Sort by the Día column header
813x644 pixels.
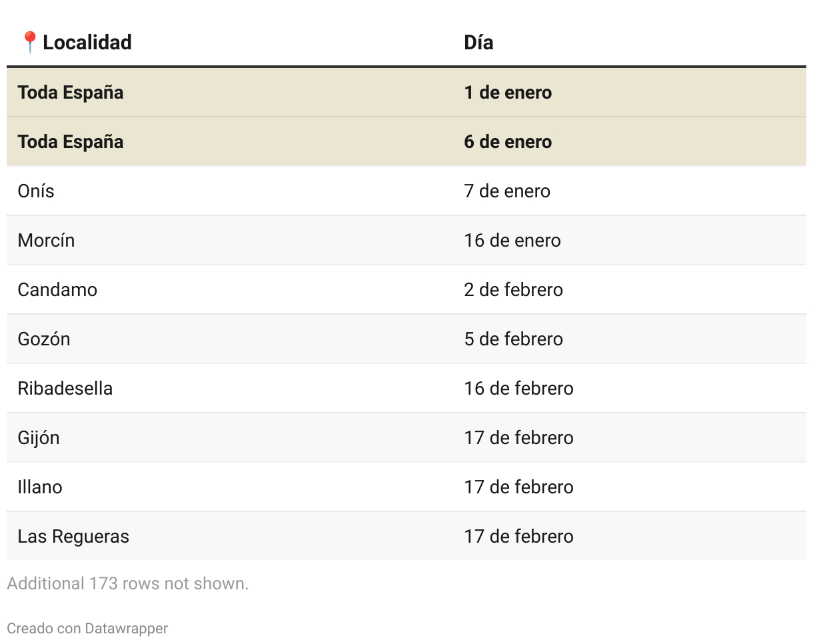coord(478,43)
